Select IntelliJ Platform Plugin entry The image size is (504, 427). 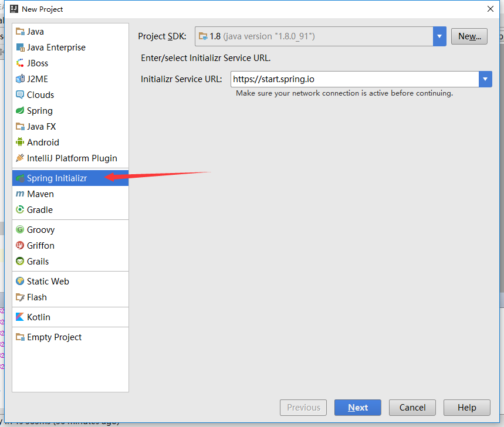point(70,158)
